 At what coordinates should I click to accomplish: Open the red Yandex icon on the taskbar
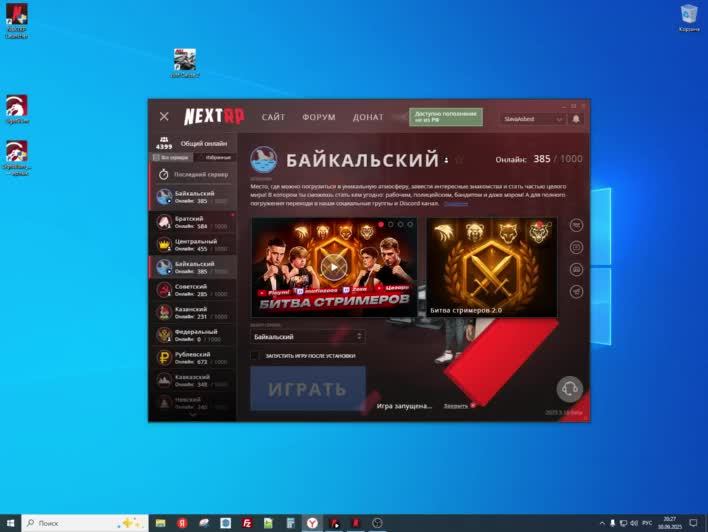(182, 523)
